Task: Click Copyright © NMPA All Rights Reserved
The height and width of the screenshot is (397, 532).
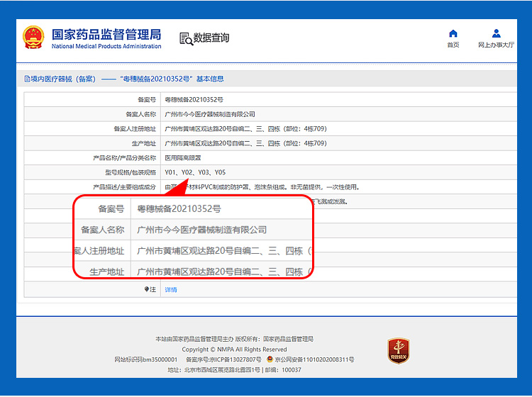Action: coord(234,350)
